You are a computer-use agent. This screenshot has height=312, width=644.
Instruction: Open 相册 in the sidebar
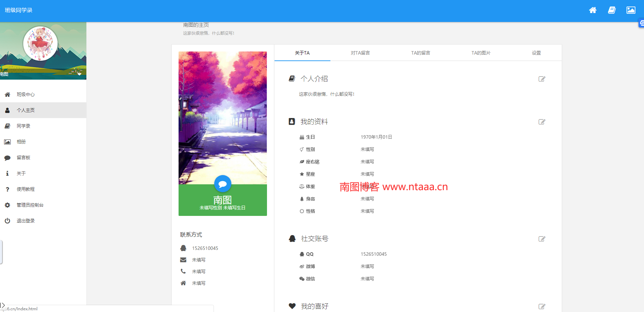[21, 142]
